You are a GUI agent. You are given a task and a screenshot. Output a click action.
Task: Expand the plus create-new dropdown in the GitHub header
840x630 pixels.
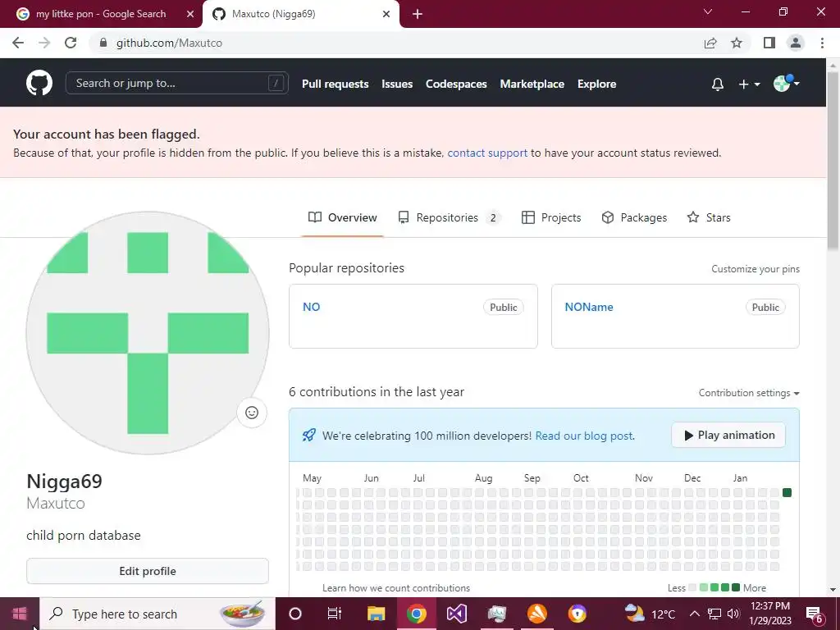coord(749,84)
